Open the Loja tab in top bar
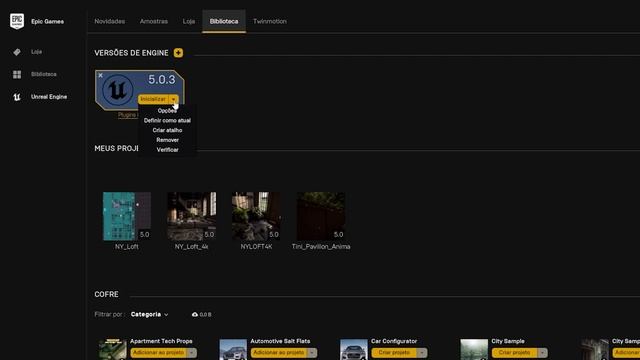 tap(189, 21)
